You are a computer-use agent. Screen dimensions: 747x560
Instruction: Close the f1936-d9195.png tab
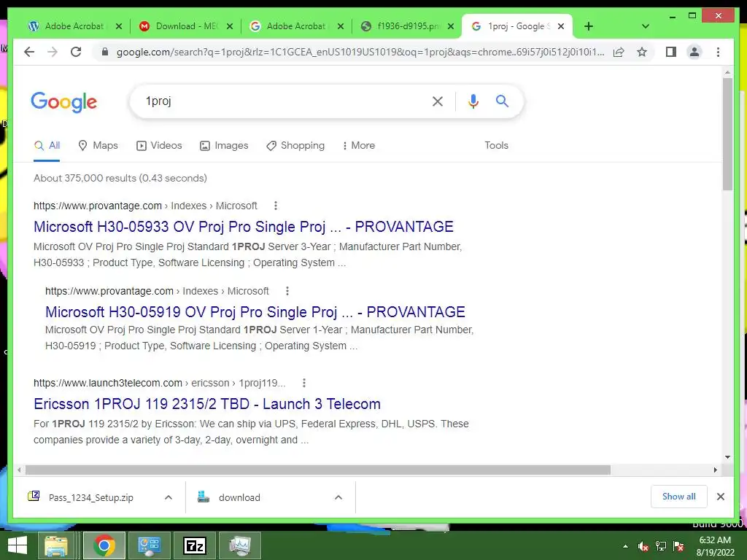tap(451, 26)
